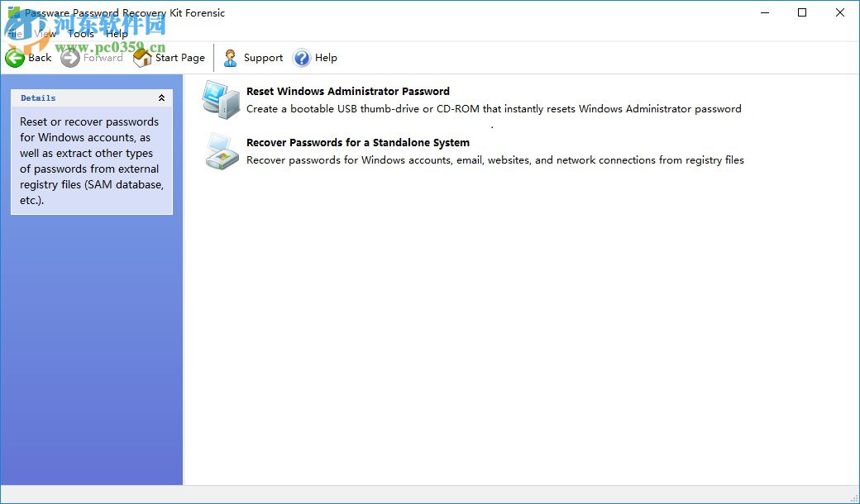Click the blue Help question mark icon
Screen dimensions: 860x504
pos(300,58)
